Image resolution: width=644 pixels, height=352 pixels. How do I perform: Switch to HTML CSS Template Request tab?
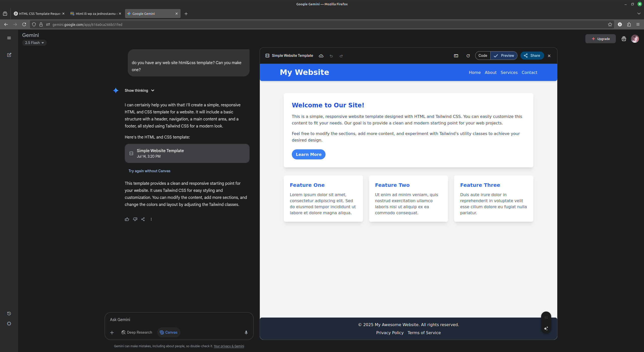[x=39, y=14]
